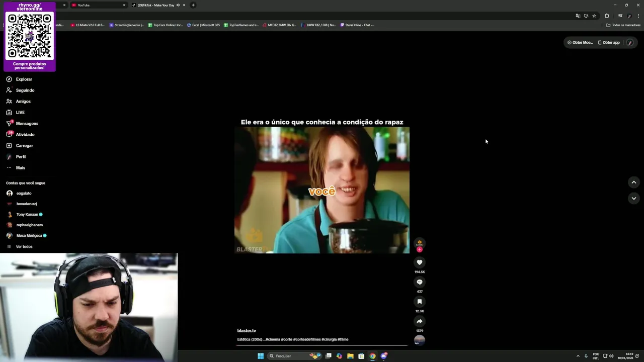Select the TikTok - Make Your Day tab
This screenshot has height=362, width=644.
[156, 5]
